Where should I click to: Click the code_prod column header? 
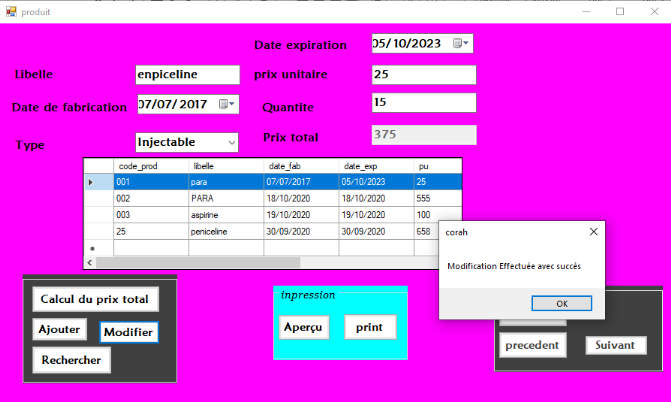(x=151, y=166)
